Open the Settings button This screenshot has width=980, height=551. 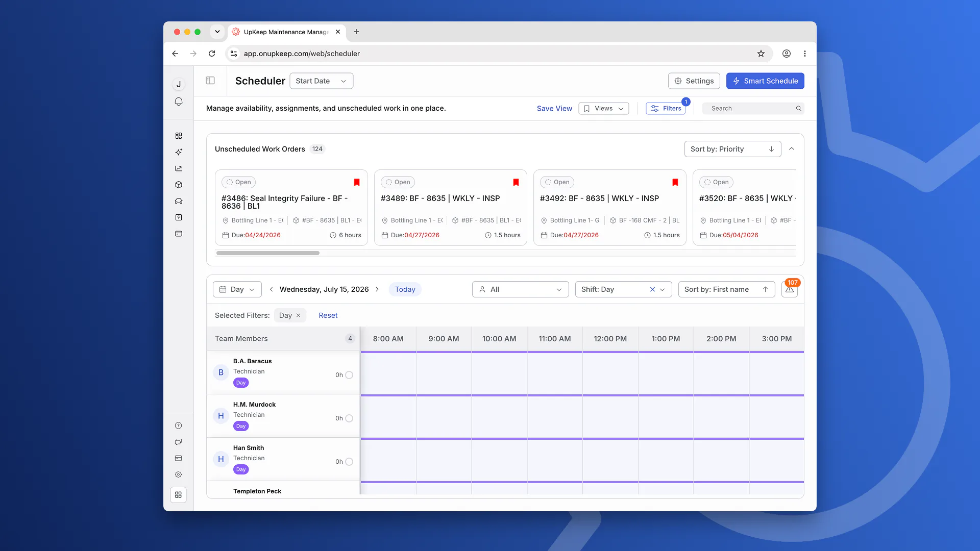[x=694, y=81]
